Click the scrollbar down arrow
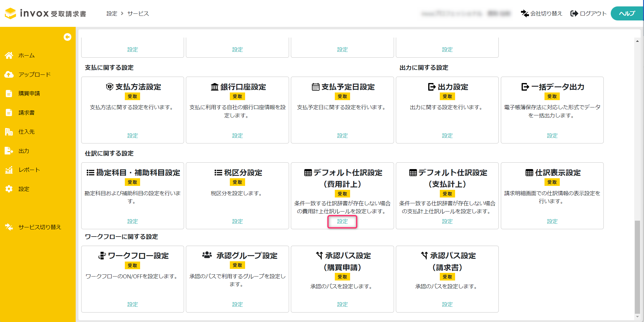644x322 pixels. [637, 317]
